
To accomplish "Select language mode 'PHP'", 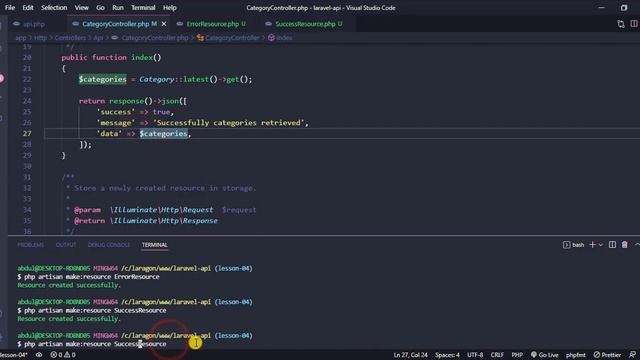I will pyautogui.click(x=517, y=355).
